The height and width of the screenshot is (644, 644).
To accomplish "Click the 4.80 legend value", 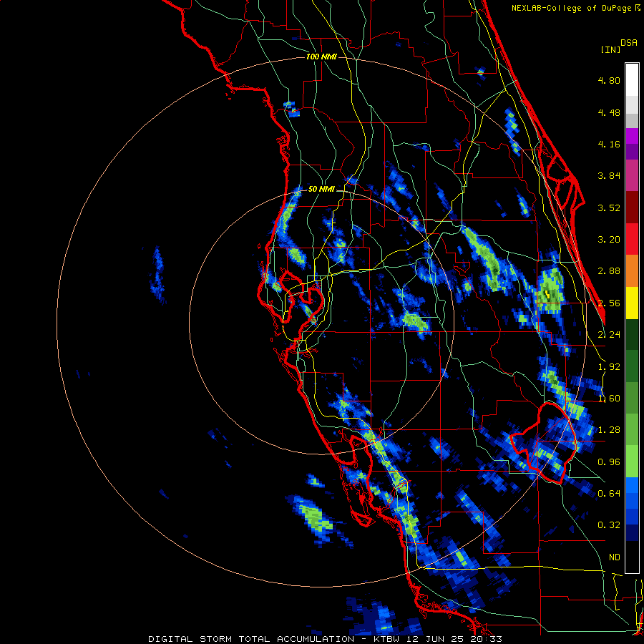I will 609,80.
